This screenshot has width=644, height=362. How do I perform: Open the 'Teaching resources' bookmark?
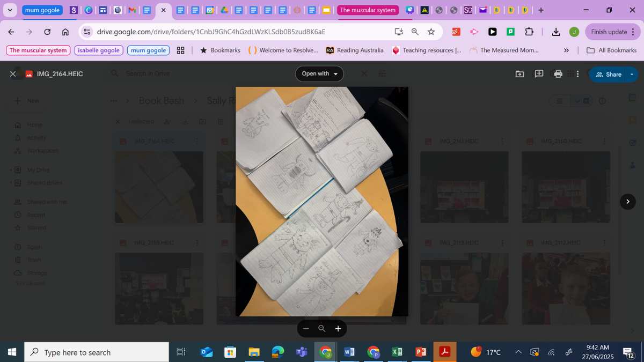tap(427, 50)
